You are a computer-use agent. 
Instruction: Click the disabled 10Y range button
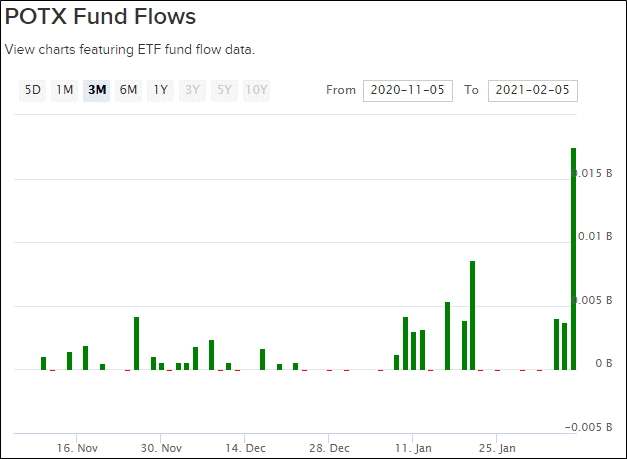click(x=256, y=90)
